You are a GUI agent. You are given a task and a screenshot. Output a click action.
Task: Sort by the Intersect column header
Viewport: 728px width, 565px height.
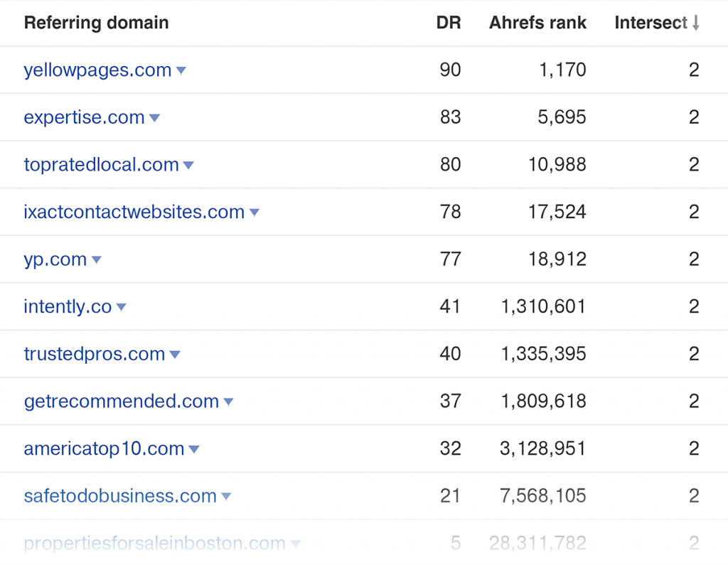point(651,23)
